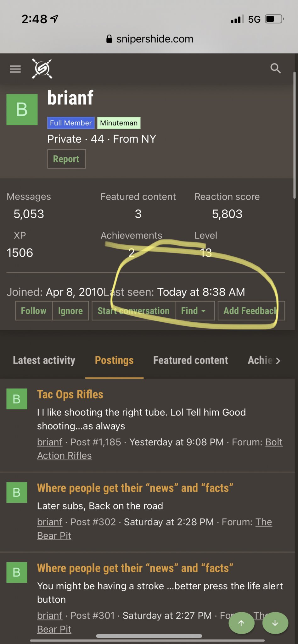This screenshot has height=644, width=298.
Task: Tap the green scroll-up arrow button
Action: point(241,623)
